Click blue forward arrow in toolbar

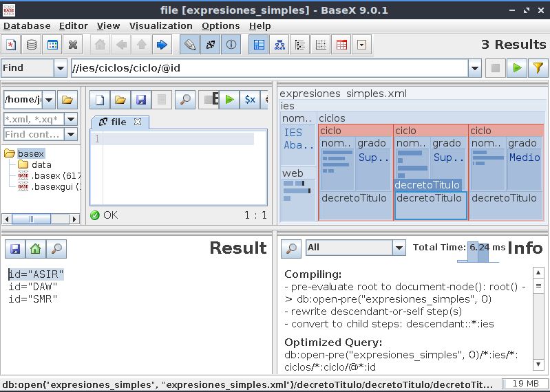tap(162, 45)
